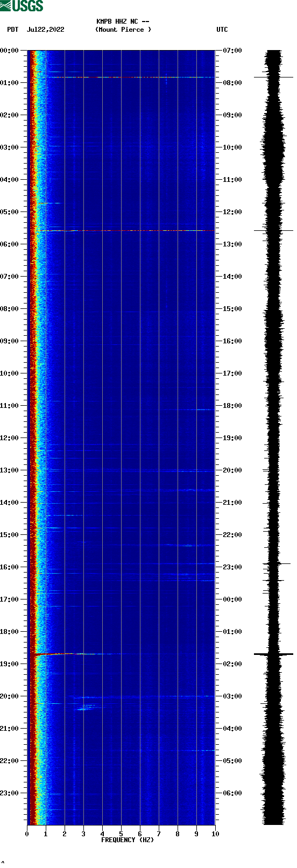This screenshot has height=868, width=297.
Task: Click the frequency axis tick label '0'
Action: [27, 834]
